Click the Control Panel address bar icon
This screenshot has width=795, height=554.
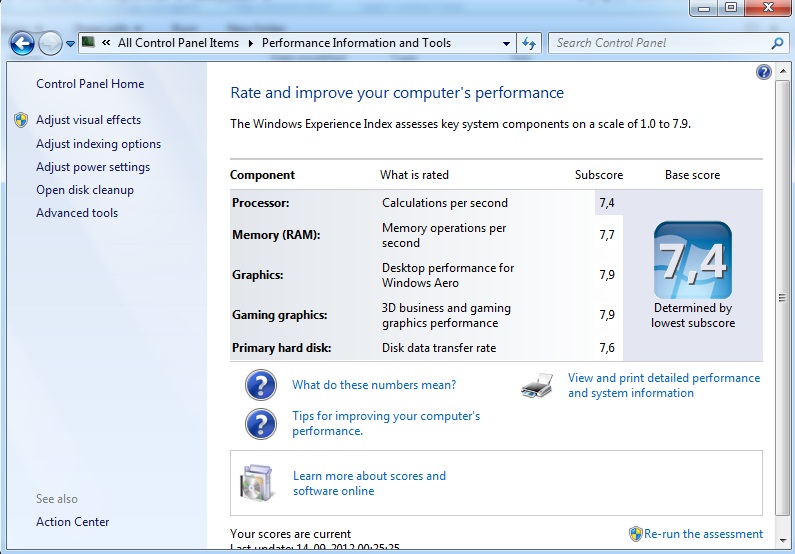click(x=89, y=42)
